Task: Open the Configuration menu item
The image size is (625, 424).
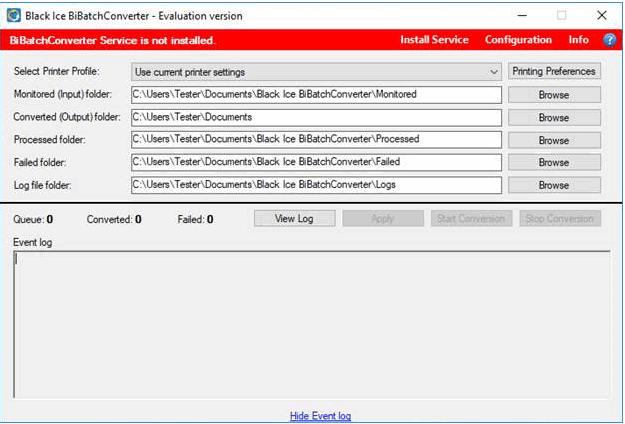Action: [518, 40]
